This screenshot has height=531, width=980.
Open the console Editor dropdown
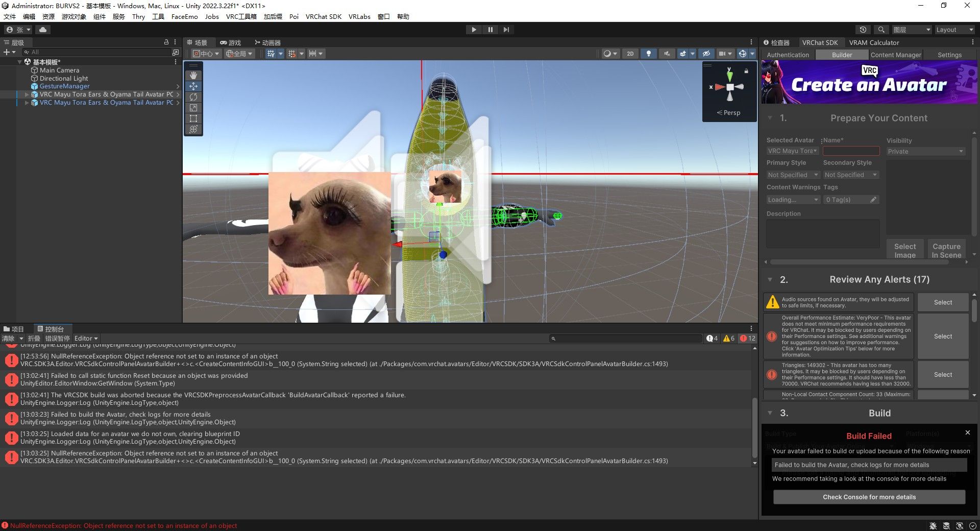click(x=86, y=339)
